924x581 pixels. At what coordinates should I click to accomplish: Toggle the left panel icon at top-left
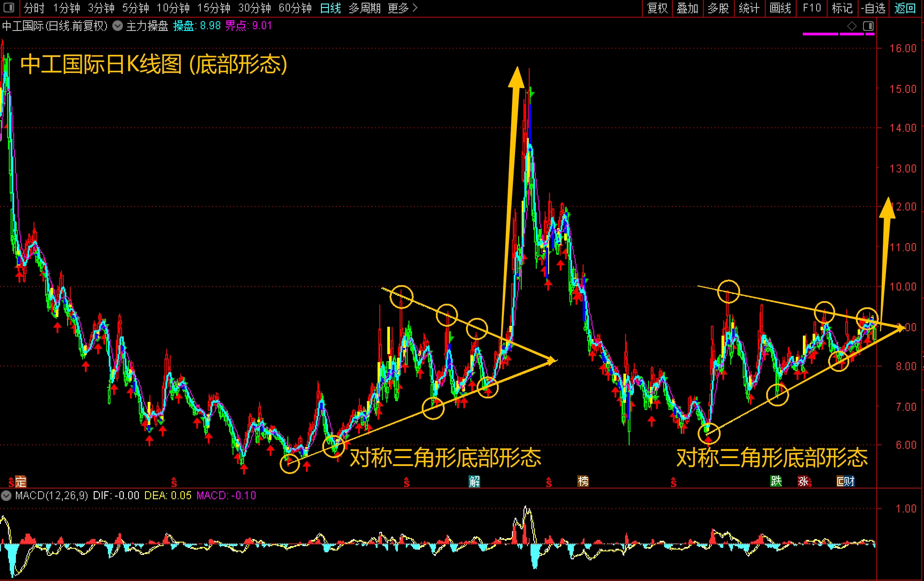(x=9, y=8)
